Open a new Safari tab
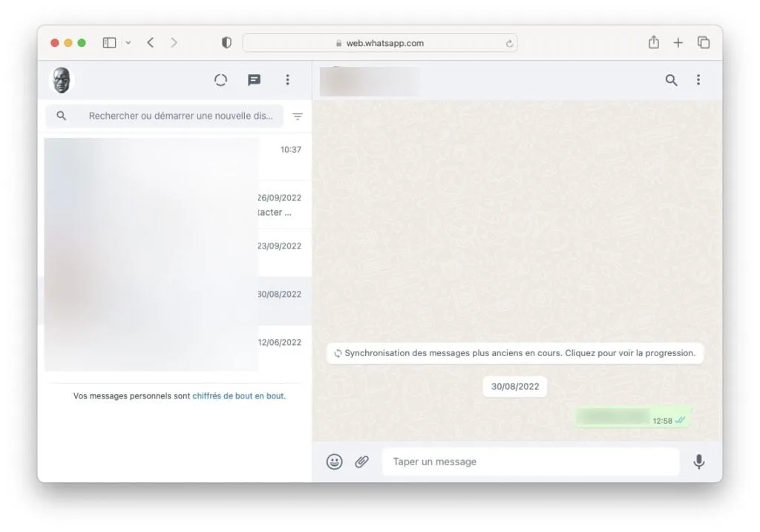Image resolution: width=760 pixels, height=532 pixels. (678, 42)
